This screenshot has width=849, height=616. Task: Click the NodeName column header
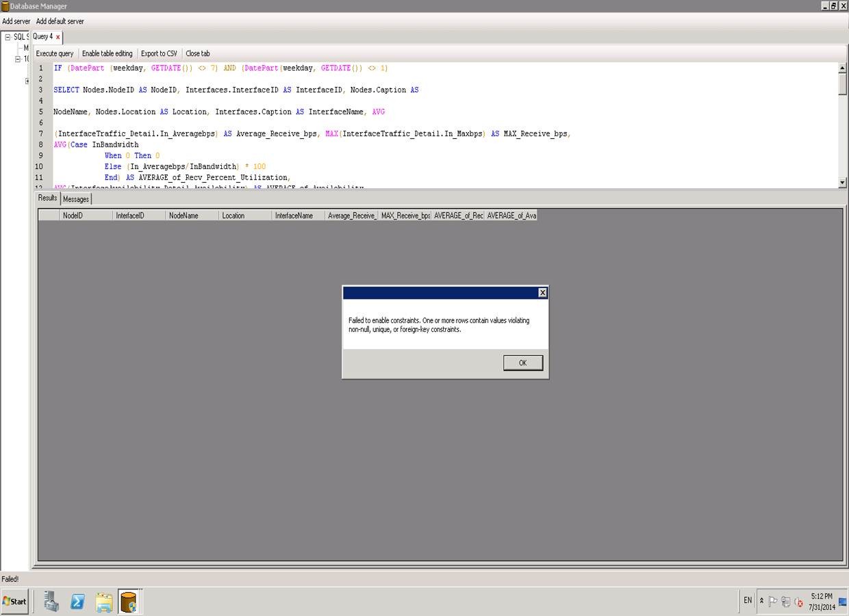[x=192, y=215]
